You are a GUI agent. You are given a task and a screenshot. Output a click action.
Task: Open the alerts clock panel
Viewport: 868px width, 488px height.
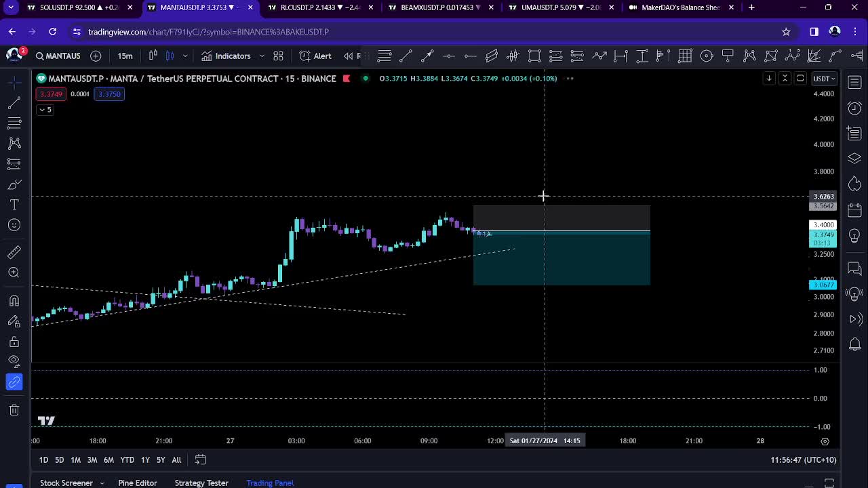(x=854, y=108)
